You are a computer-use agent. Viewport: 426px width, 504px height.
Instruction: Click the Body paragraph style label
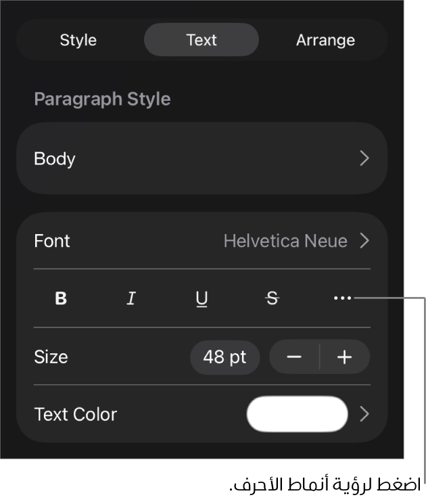pyautogui.click(x=55, y=159)
